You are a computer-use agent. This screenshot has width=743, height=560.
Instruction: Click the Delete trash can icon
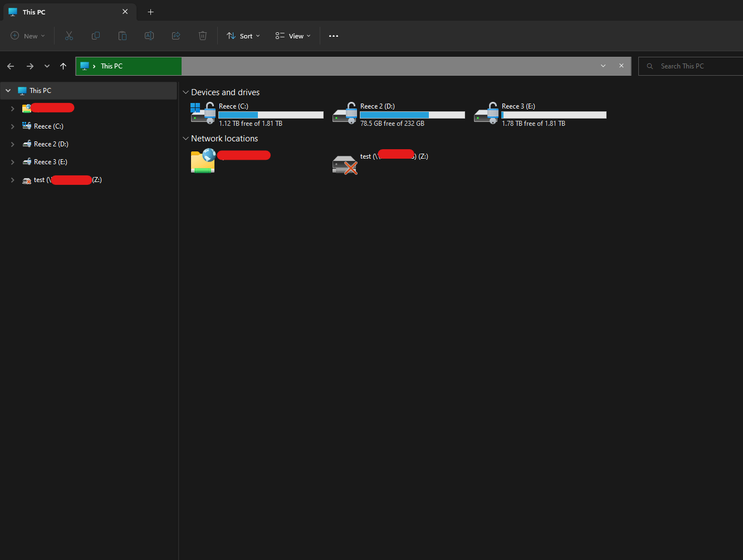point(203,36)
